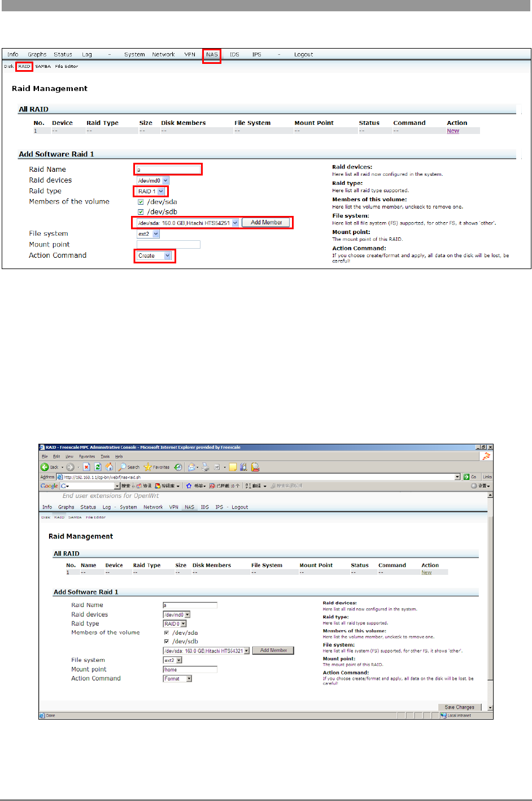The image size is (532, 801).
Task: Click the Raid Name field in upper page
Action: 168,169
